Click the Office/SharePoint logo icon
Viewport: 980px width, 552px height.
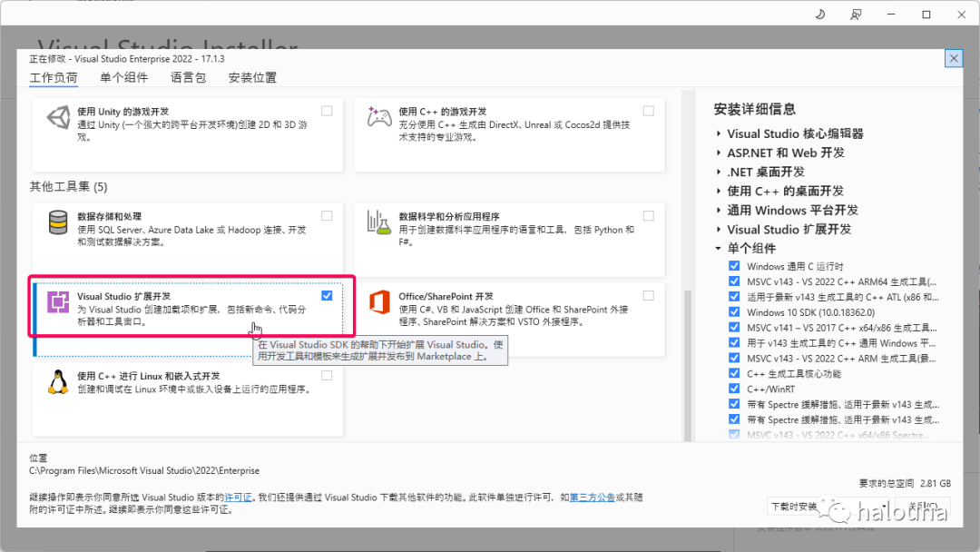pyautogui.click(x=379, y=302)
